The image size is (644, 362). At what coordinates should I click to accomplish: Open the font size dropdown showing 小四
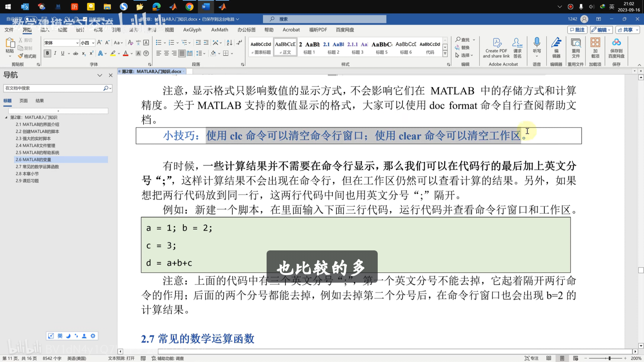[93, 43]
